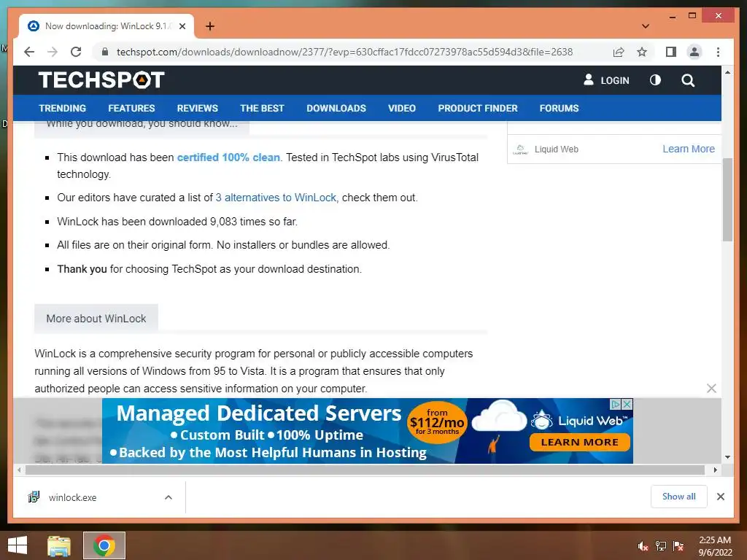The width and height of the screenshot is (747, 560).
Task: Click muted volume tray icon
Action: tap(643, 546)
